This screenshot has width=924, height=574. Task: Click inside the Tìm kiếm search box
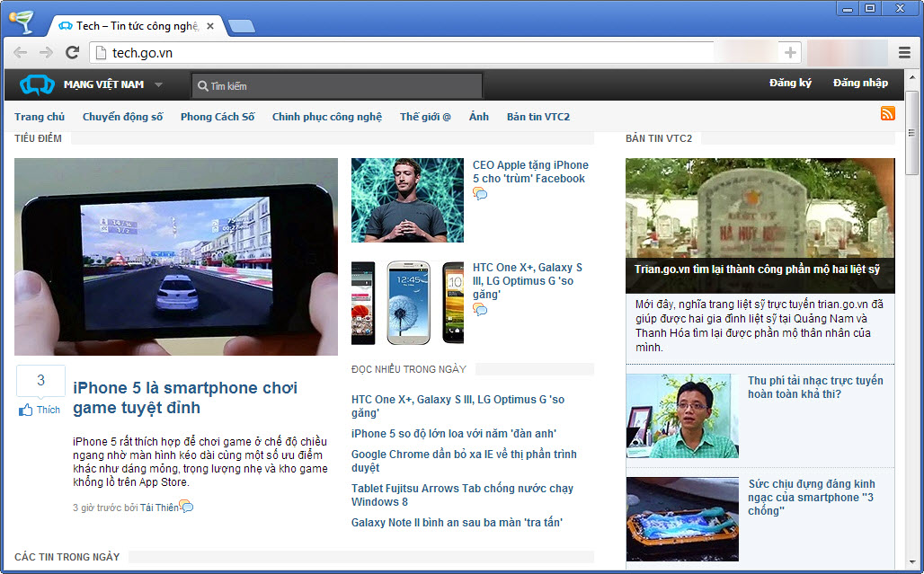[342, 86]
